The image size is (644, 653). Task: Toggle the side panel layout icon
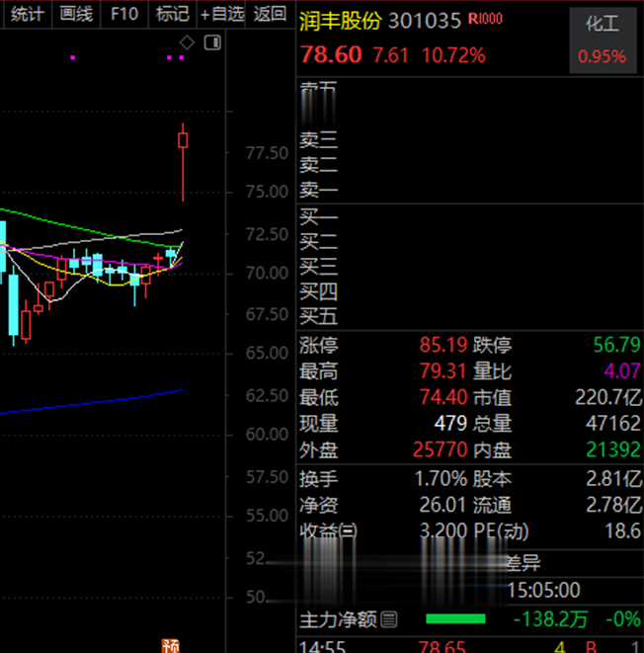[x=212, y=42]
